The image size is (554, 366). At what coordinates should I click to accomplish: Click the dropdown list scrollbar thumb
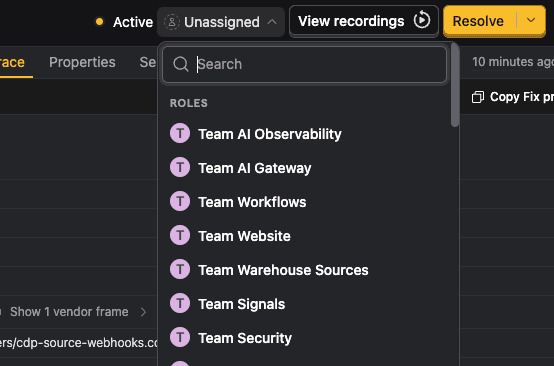(455, 85)
